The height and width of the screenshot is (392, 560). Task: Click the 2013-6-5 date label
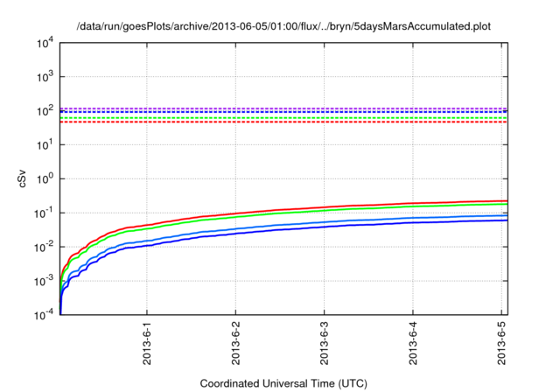coord(501,342)
